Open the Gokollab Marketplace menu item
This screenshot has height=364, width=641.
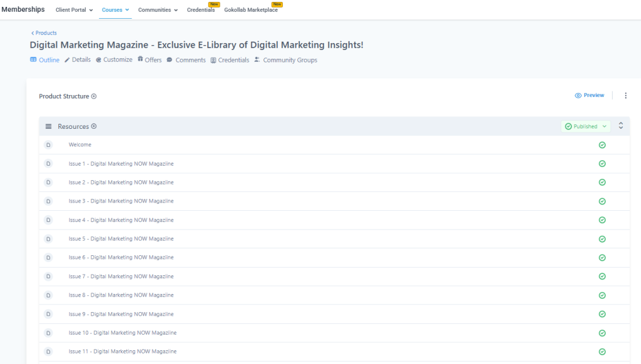click(250, 10)
